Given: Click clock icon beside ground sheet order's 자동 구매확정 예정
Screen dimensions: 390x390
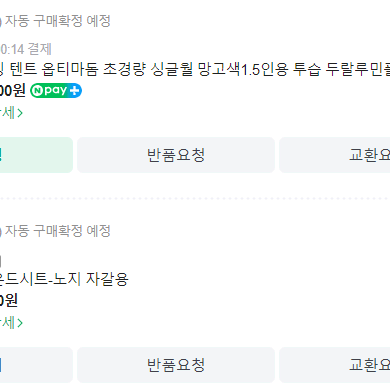Looking at the screenshot, I should (x=1, y=231).
